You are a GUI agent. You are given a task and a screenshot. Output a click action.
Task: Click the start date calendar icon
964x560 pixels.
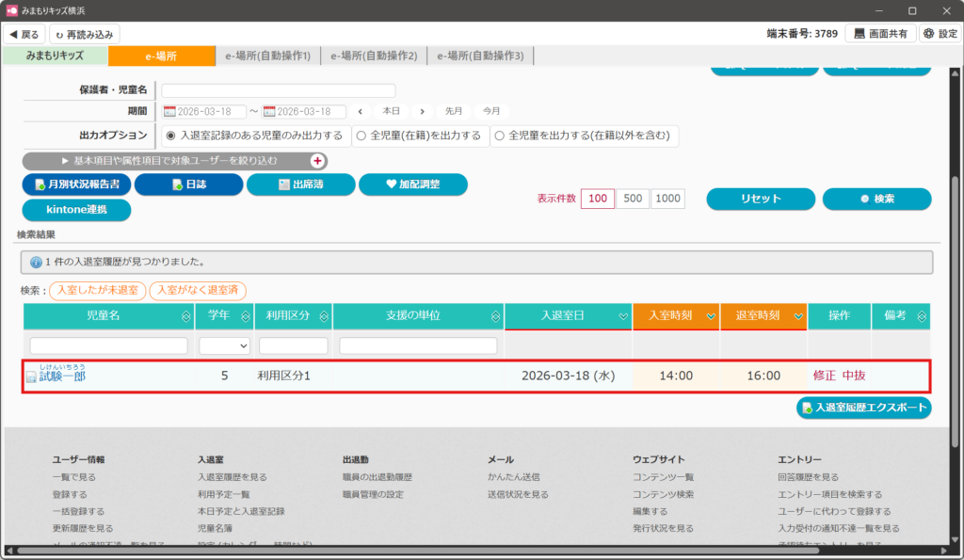[169, 112]
